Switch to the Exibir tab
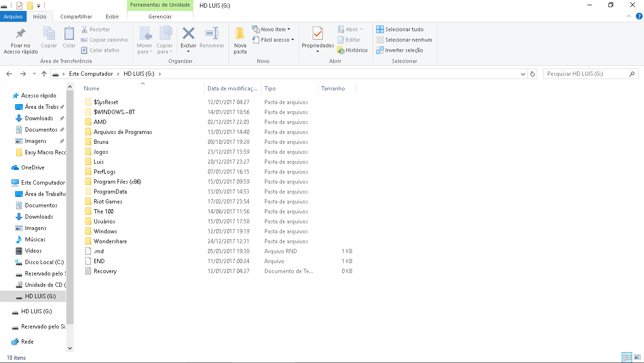The image size is (644, 363). point(112,17)
